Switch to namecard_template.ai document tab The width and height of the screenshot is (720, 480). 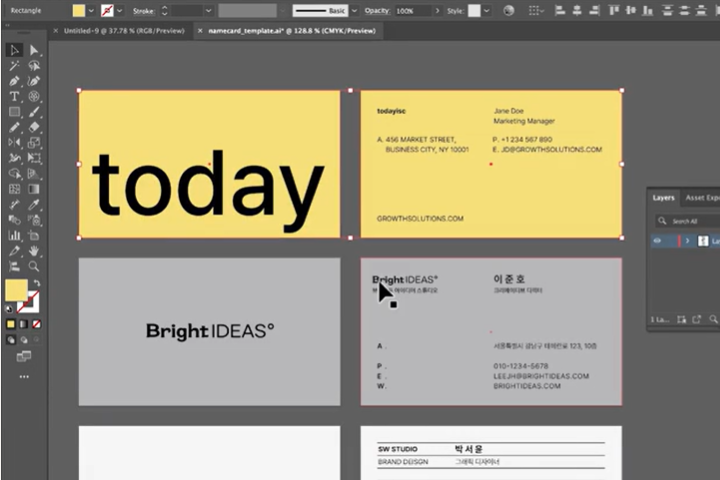coord(292,31)
